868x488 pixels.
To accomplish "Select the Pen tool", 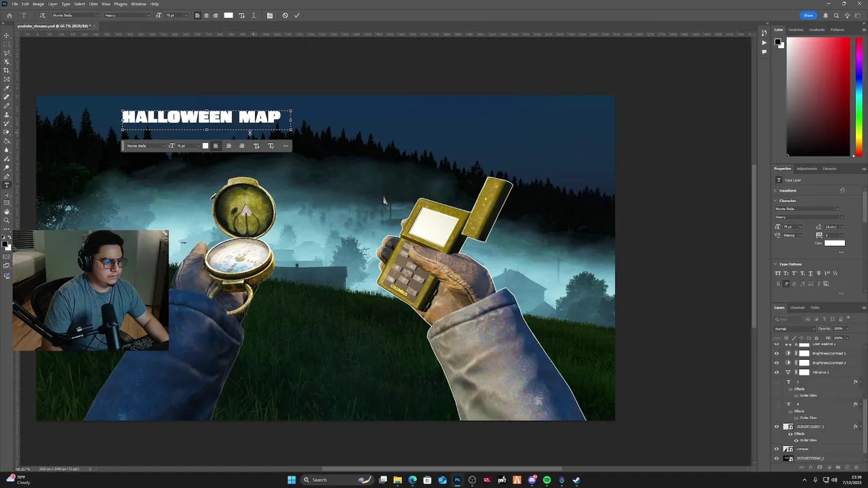I will pyautogui.click(x=7, y=176).
